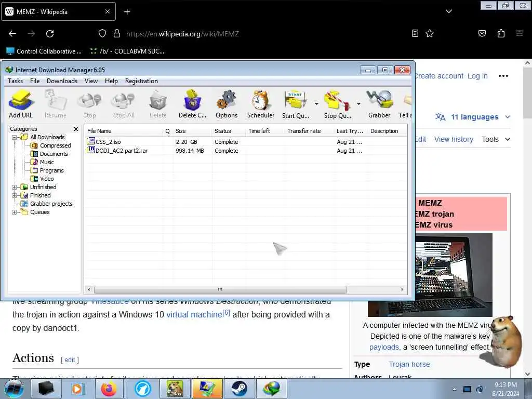Screen dimensions: 532x399
Task: Select the CSS_2.iso download row
Action: [x=246, y=142]
